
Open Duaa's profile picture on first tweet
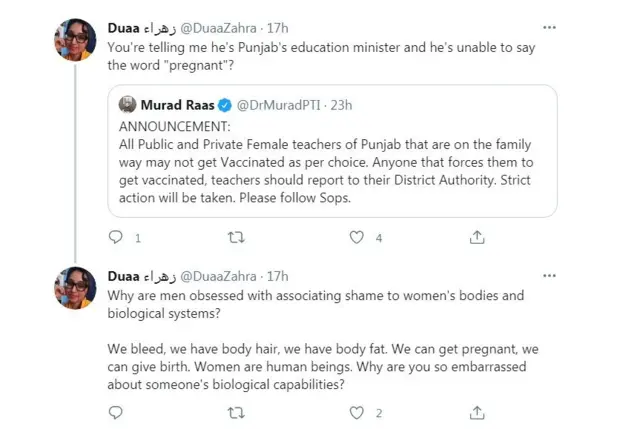[x=75, y=40]
